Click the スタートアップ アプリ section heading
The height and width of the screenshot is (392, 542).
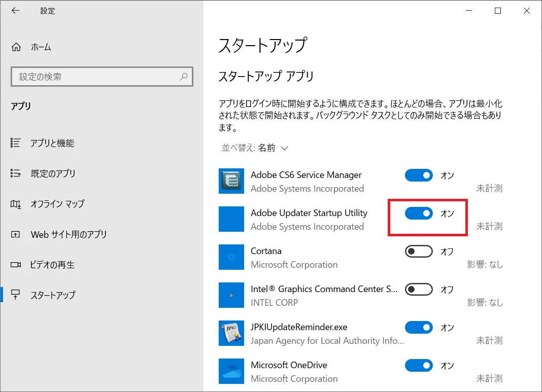click(266, 76)
